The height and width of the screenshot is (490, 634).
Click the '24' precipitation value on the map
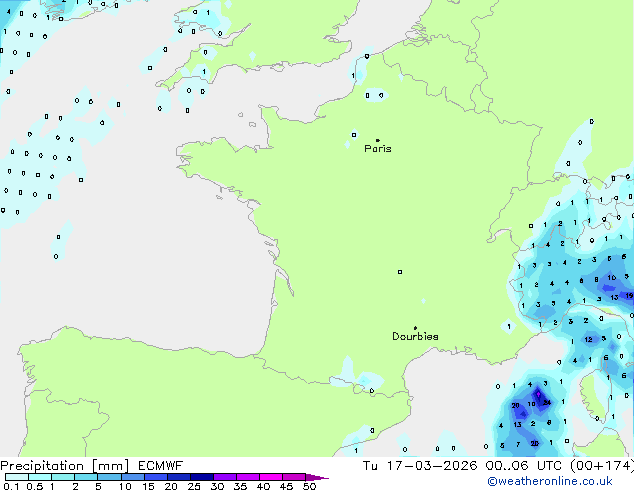click(547, 402)
